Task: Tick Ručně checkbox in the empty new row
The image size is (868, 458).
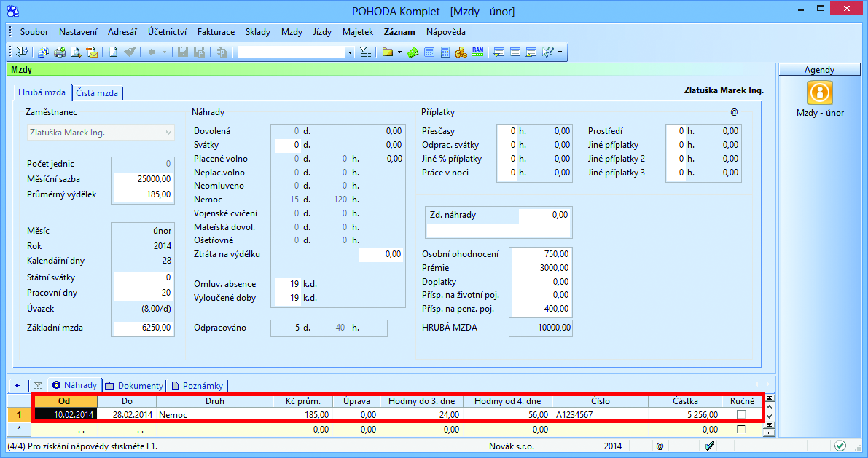Action: pos(742,429)
